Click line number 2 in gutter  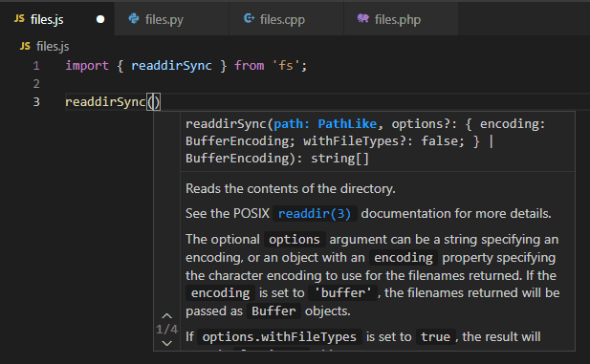(x=36, y=83)
